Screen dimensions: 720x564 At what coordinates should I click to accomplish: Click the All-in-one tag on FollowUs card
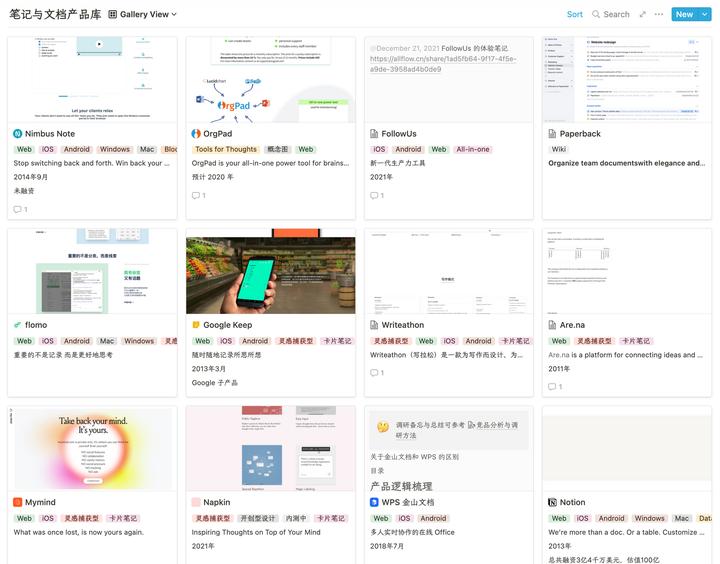(472, 149)
